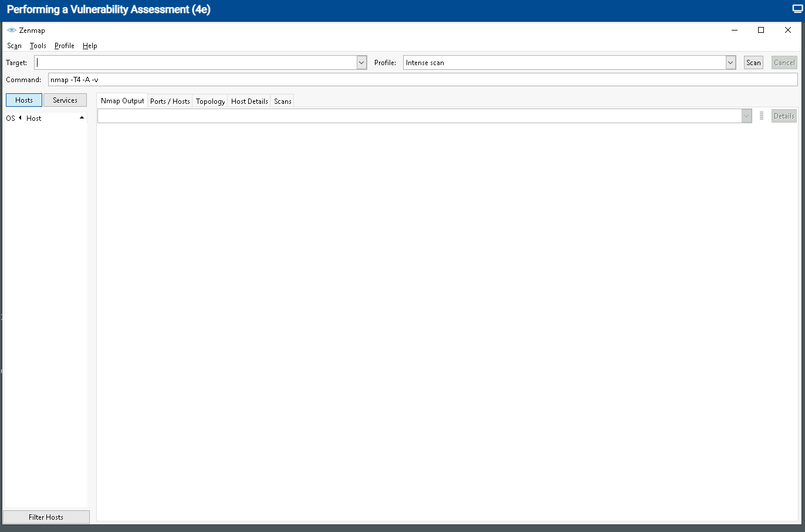Viewport: 805px width, 532px height.
Task: Click the Cancel button
Action: [784, 63]
